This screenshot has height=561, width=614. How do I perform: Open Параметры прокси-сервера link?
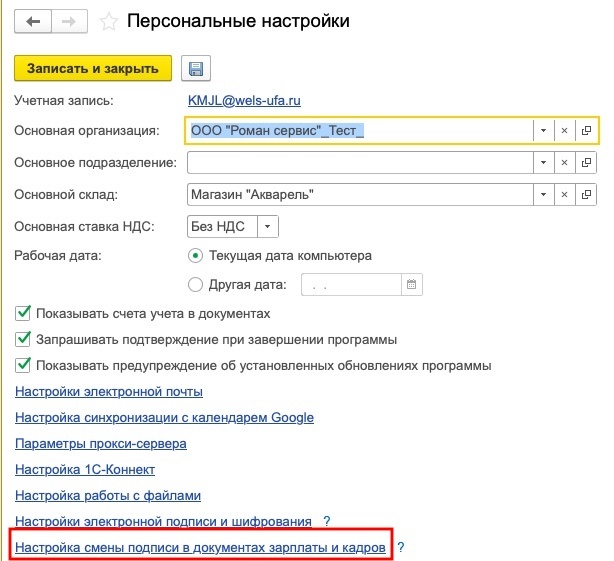101,444
